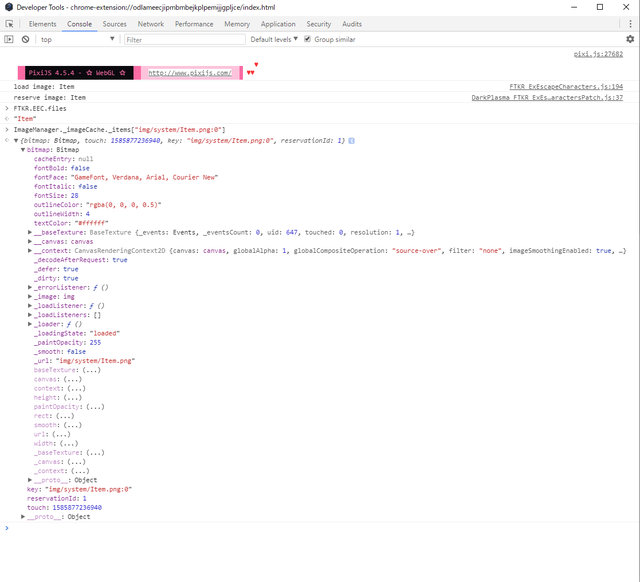
Task: Evaluate the url (...) getter
Action: click(x=61, y=434)
